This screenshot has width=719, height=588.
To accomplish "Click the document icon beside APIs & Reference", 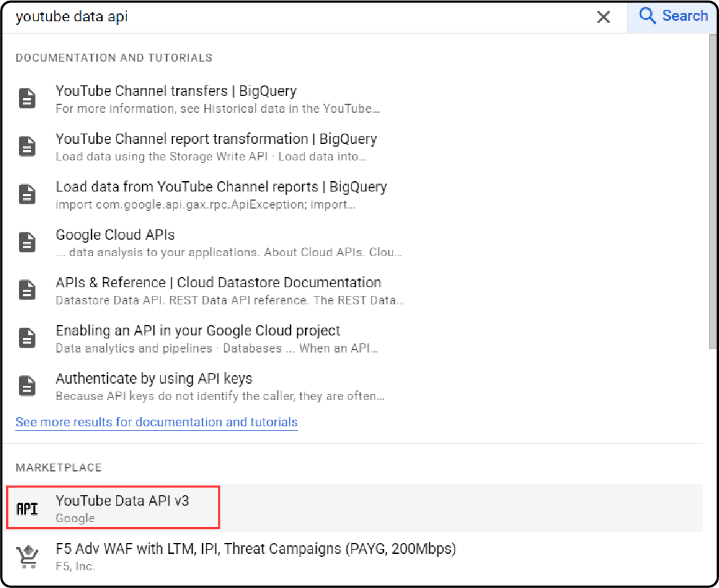I will (x=27, y=290).
